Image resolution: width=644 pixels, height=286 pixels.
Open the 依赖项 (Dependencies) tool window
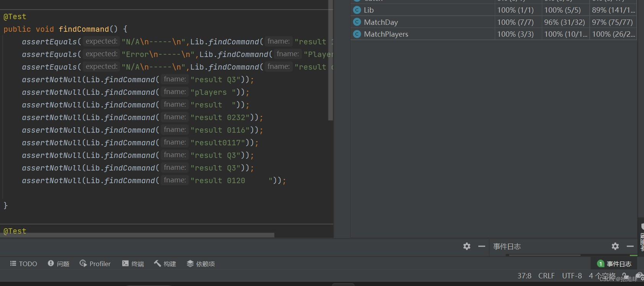click(201, 264)
